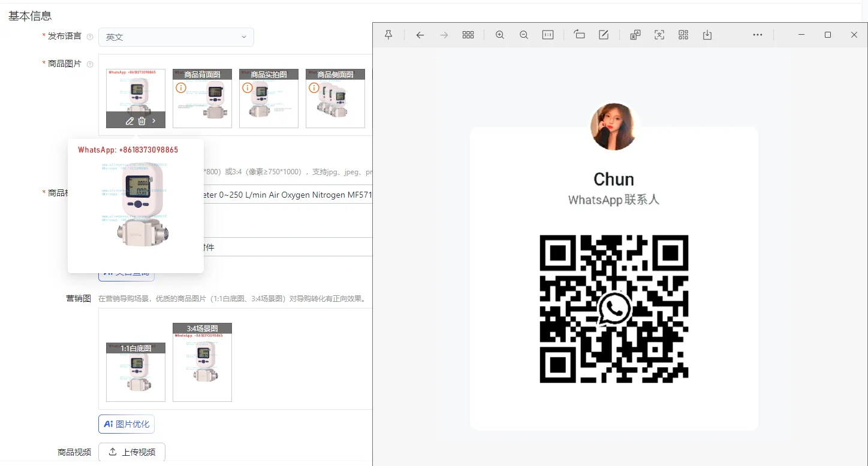Click the product title input field
This screenshot has height=466, width=868.
click(288, 195)
